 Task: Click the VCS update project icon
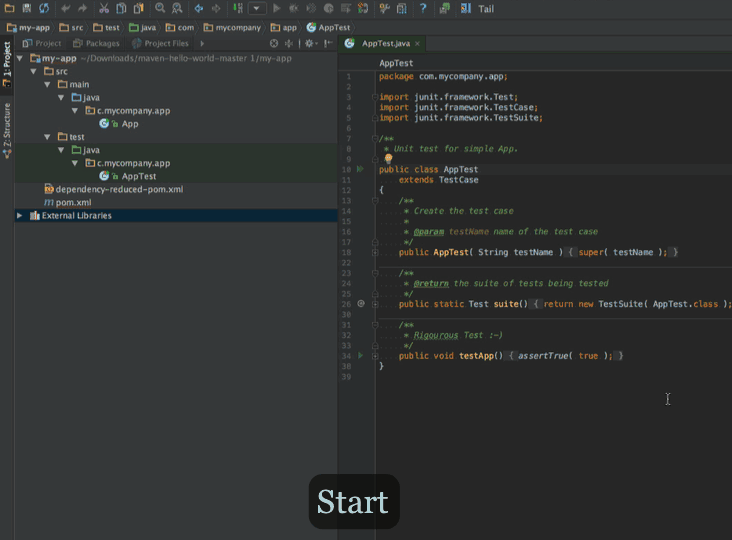[x=363, y=8]
